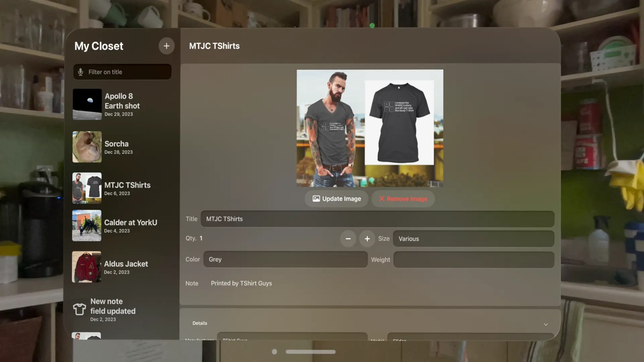Tap the microphone icon in filter field
Screen dimensions: 644x362
pos(80,72)
